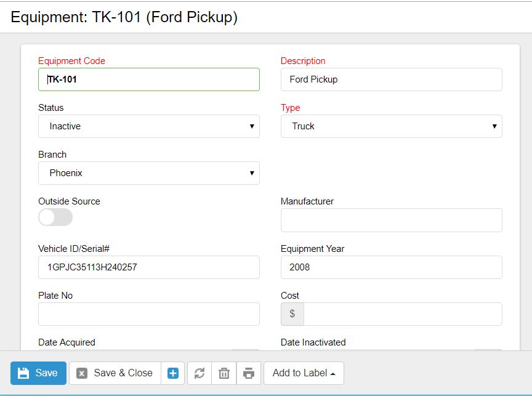This screenshot has height=396, width=532.
Task: Click the trash icon to delete equipment
Action: tap(224, 373)
